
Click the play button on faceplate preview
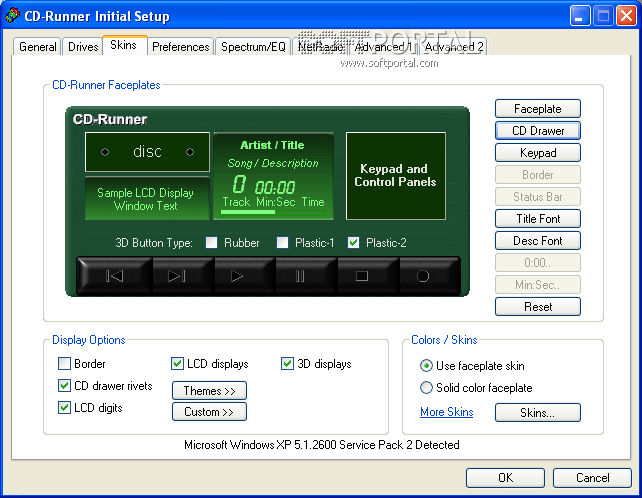point(245,276)
